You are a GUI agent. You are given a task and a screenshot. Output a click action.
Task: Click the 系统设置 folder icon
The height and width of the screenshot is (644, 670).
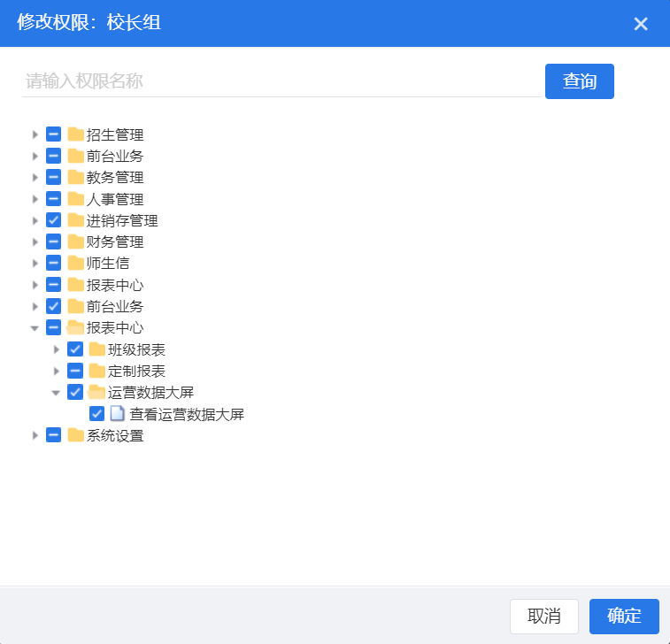(75, 435)
